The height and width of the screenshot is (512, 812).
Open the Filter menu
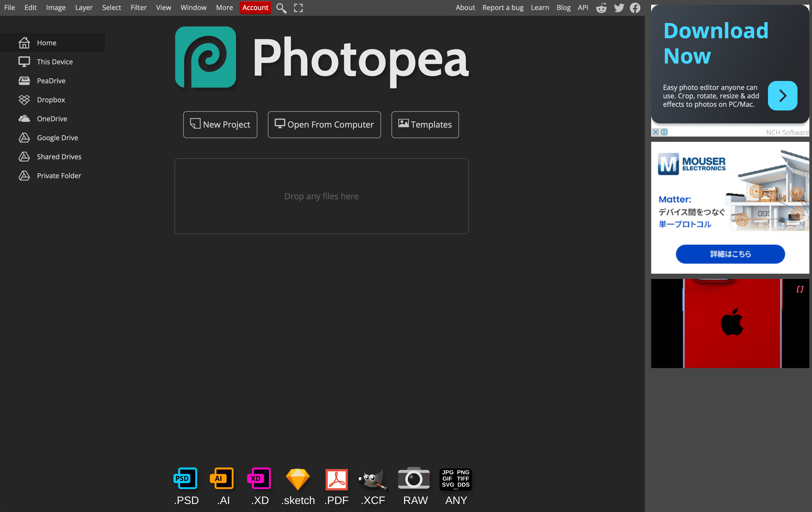tap(139, 7)
